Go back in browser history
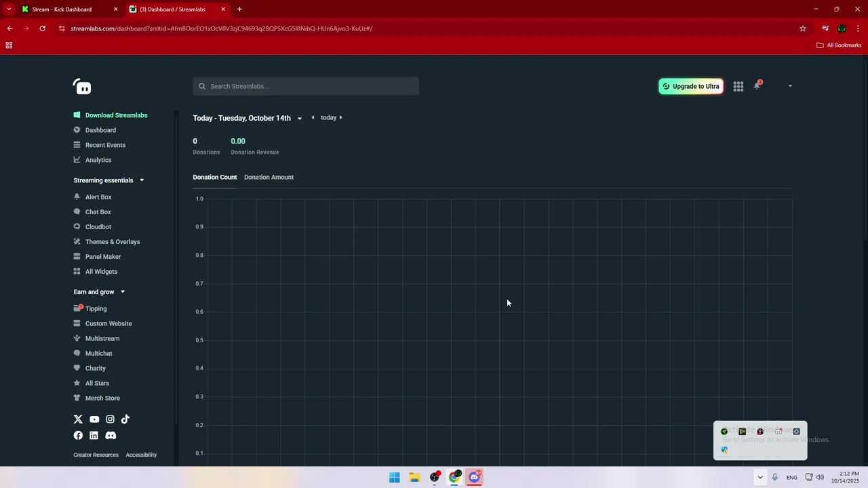 tap(9, 28)
